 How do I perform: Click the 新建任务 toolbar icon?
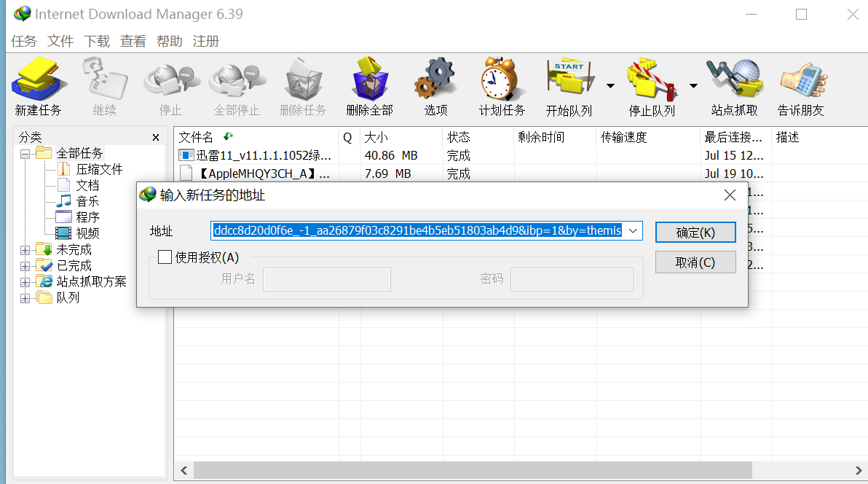[38, 87]
